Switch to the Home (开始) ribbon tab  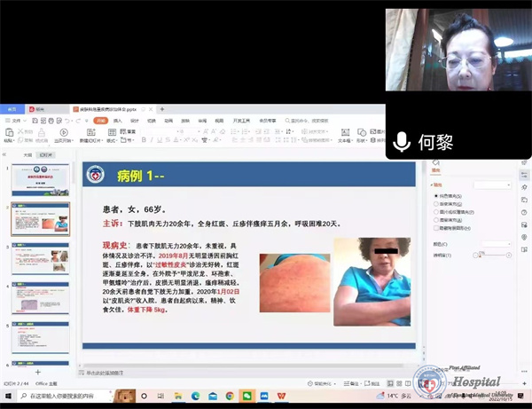coord(101,121)
